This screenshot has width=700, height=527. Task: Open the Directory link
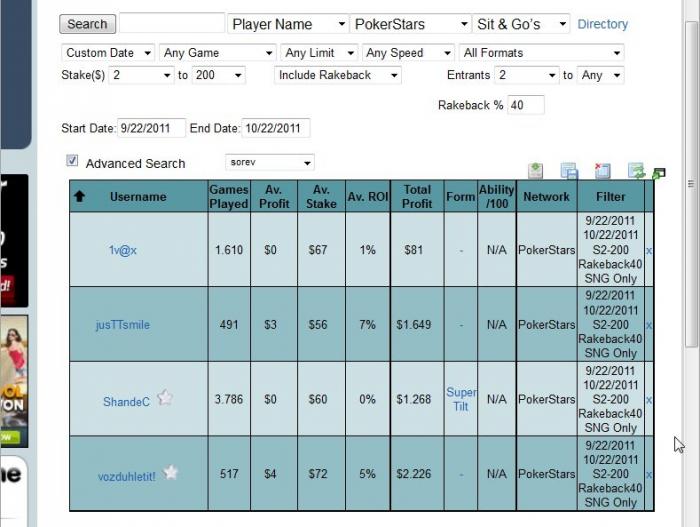click(603, 24)
